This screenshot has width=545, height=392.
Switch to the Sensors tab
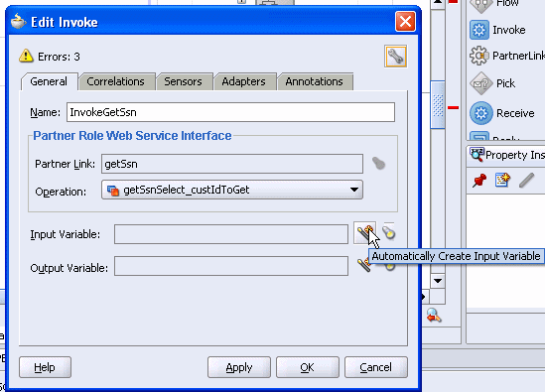point(184,81)
